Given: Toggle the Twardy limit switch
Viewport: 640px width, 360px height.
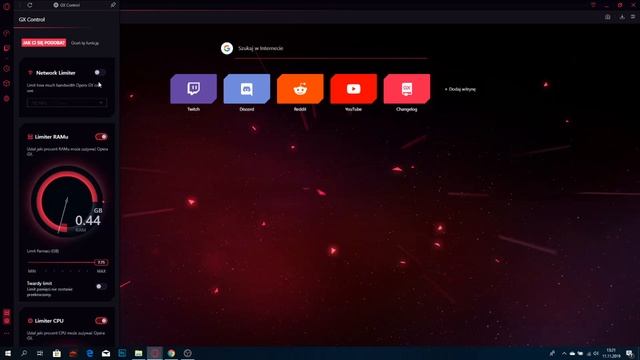Looking at the screenshot, I should [100, 286].
